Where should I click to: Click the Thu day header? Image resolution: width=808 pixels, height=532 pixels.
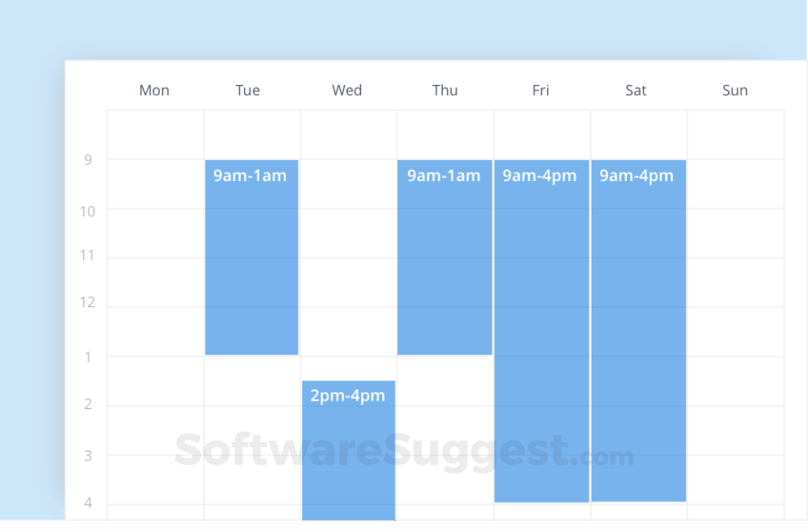(445, 90)
